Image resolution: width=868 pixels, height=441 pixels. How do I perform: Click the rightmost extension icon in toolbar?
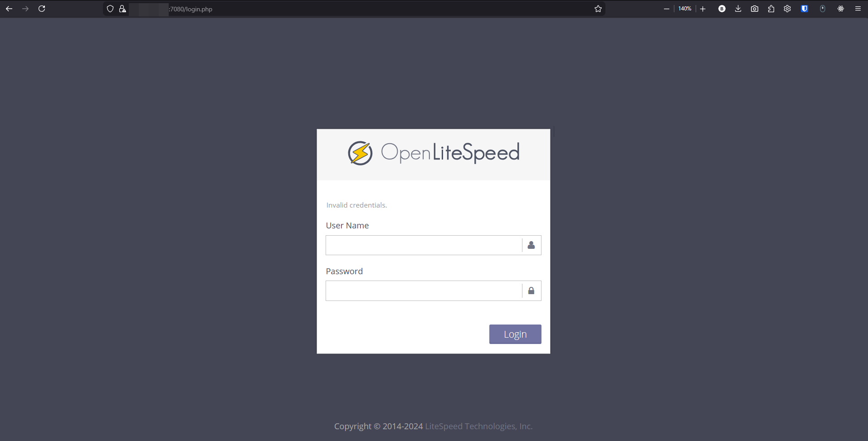pyautogui.click(x=841, y=9)
